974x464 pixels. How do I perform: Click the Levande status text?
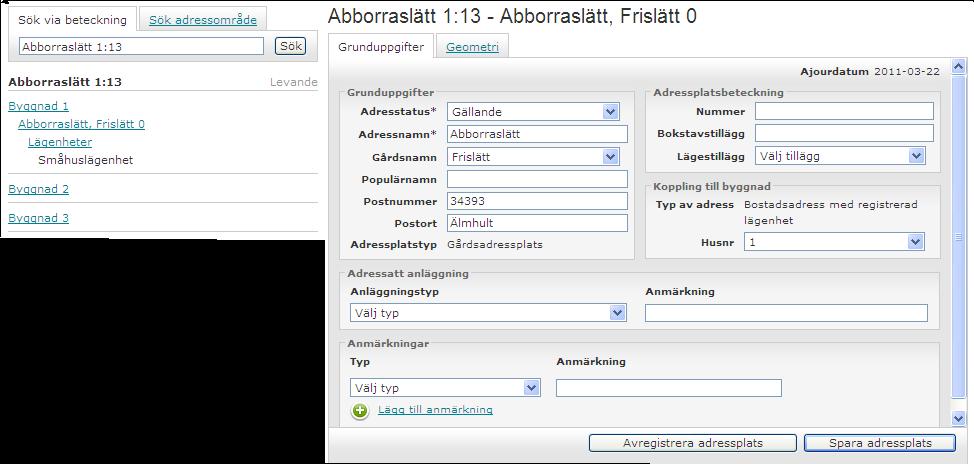coord(294,82)
